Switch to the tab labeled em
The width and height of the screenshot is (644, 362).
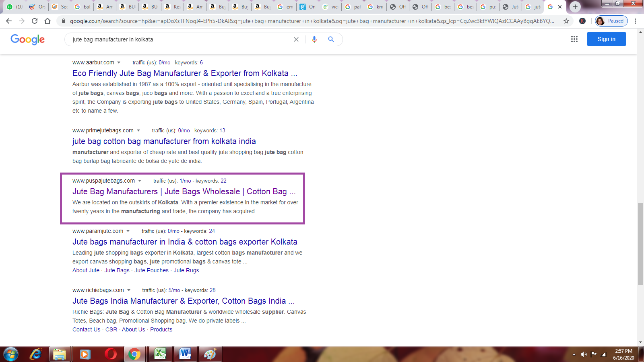[285, 7]
